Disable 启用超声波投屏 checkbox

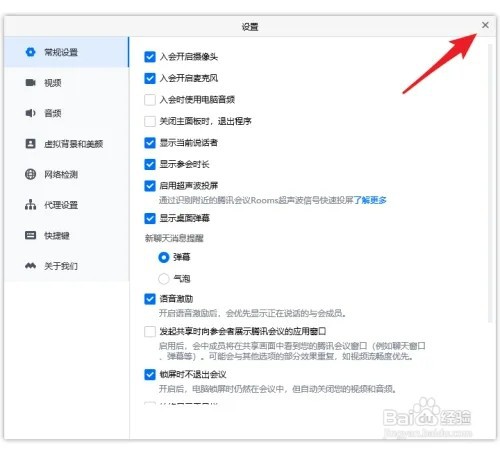pos(150,186)
